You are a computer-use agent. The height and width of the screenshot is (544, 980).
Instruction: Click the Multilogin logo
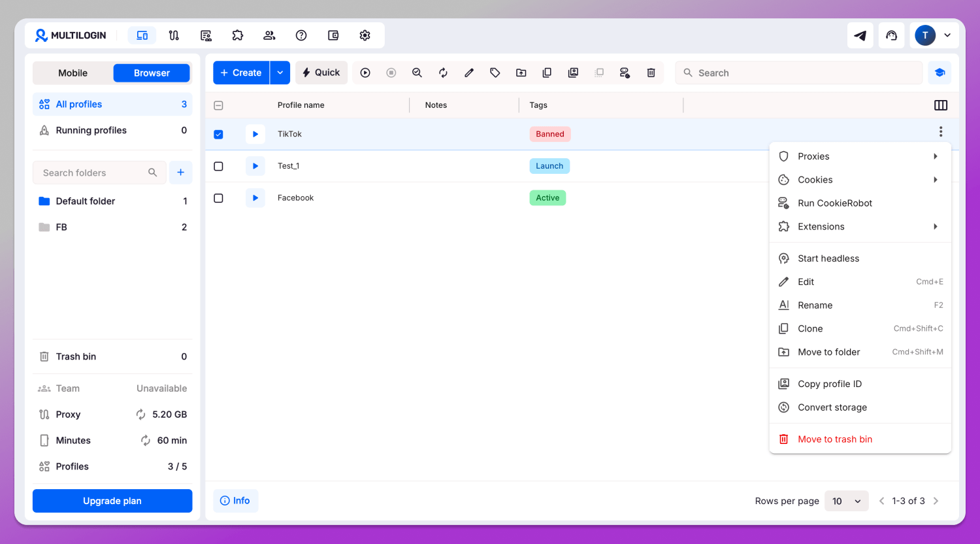point(71,35)
